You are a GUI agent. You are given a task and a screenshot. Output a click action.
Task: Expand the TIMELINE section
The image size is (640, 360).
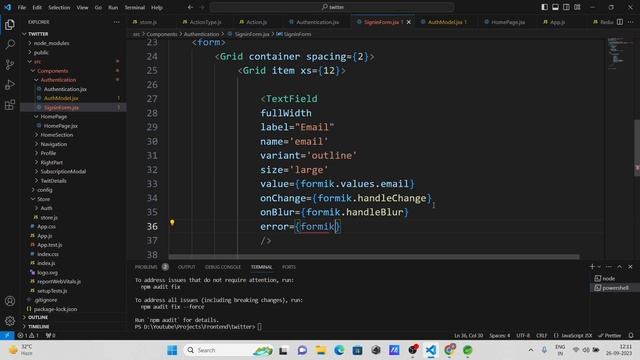pos(38,327)
